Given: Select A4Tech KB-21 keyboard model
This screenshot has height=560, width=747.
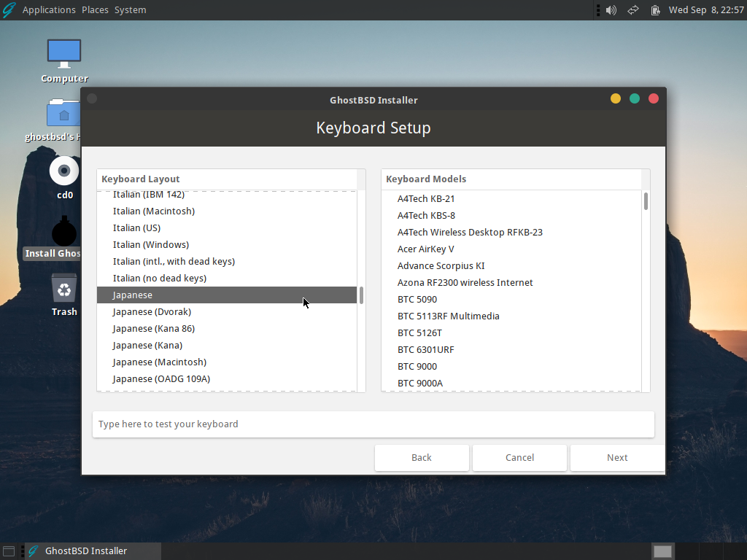Looking at the screenshot, I should click(511, 198).
